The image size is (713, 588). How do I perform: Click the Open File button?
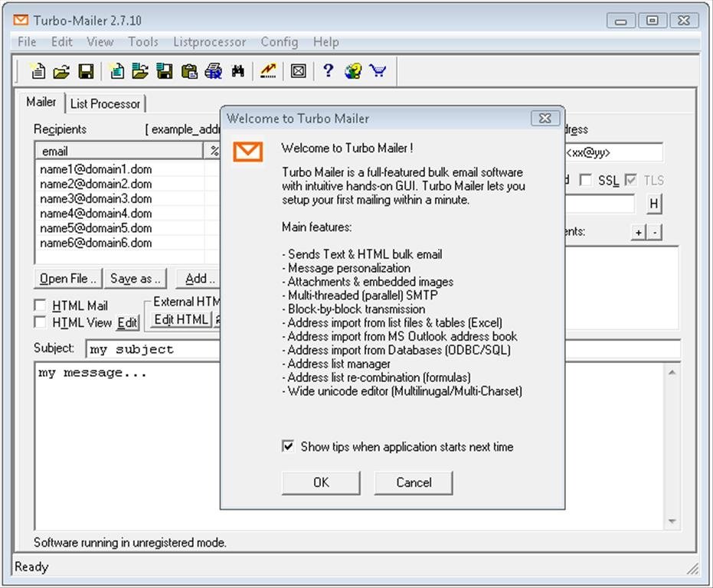pyautogui.click(x=68, y=279)
